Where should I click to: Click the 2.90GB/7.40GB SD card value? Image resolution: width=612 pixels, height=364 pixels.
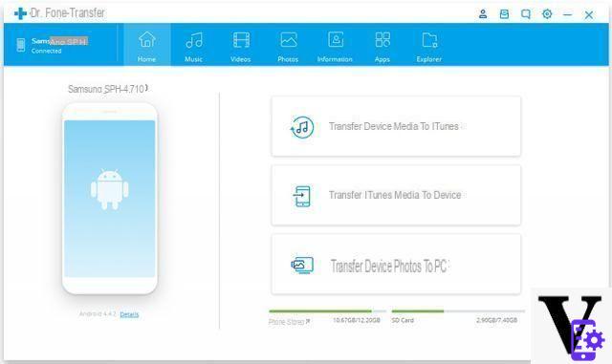click(x=496, y=320)
